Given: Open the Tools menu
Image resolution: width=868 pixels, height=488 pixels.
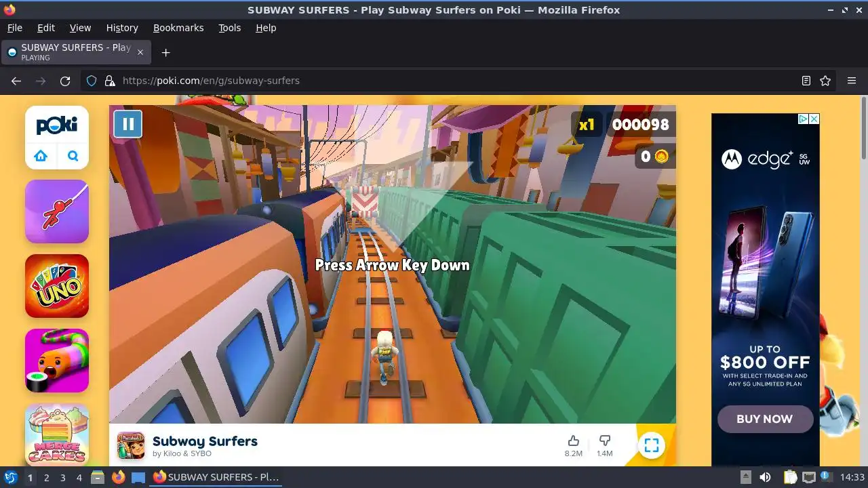Looking at the screenshot, I should pyautogui.click(x=230, y=28).
